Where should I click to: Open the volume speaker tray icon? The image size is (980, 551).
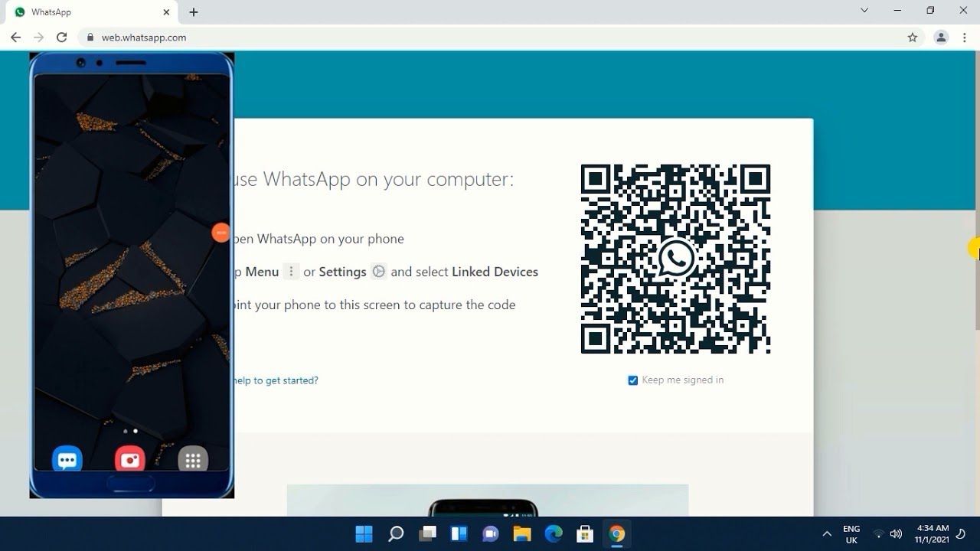(x=896, y=534)
